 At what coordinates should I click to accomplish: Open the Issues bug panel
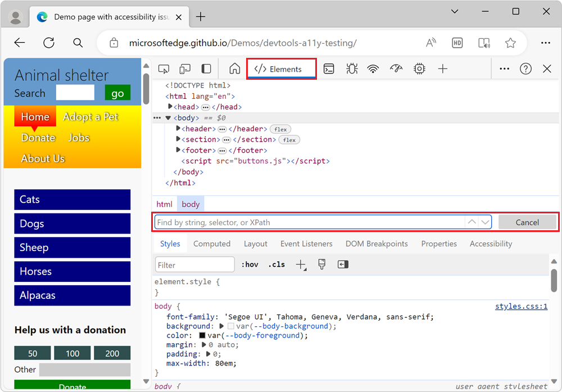click(x=351, y=68)
